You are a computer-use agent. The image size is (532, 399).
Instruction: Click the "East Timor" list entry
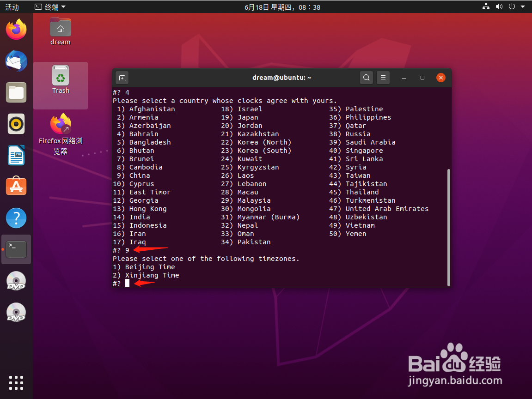click(150, 192)
